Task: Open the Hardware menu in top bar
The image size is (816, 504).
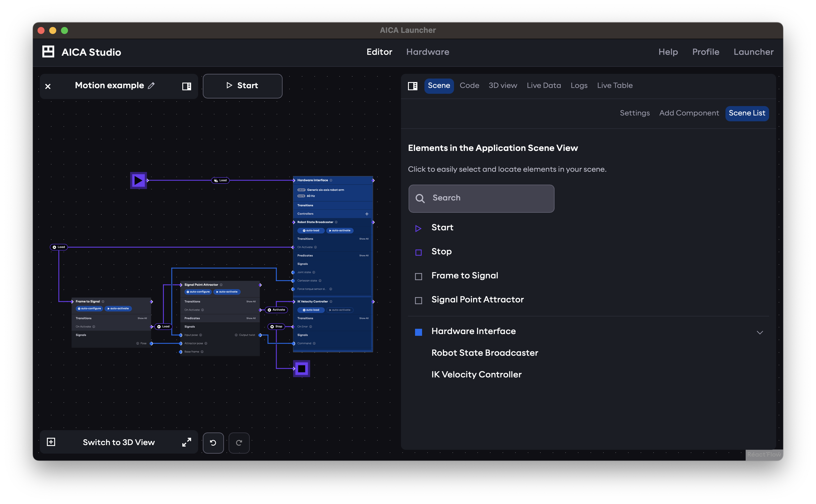Action: (x=428, y=52)
